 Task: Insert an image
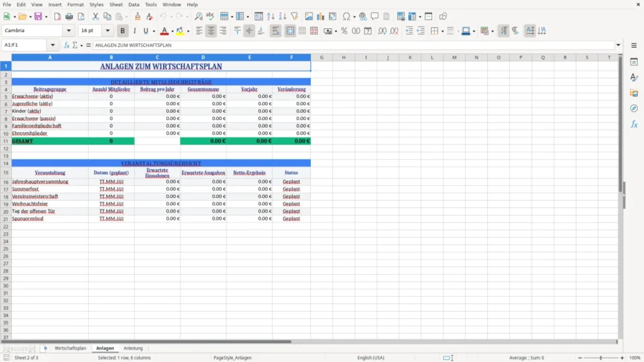(x=309, y=16)
